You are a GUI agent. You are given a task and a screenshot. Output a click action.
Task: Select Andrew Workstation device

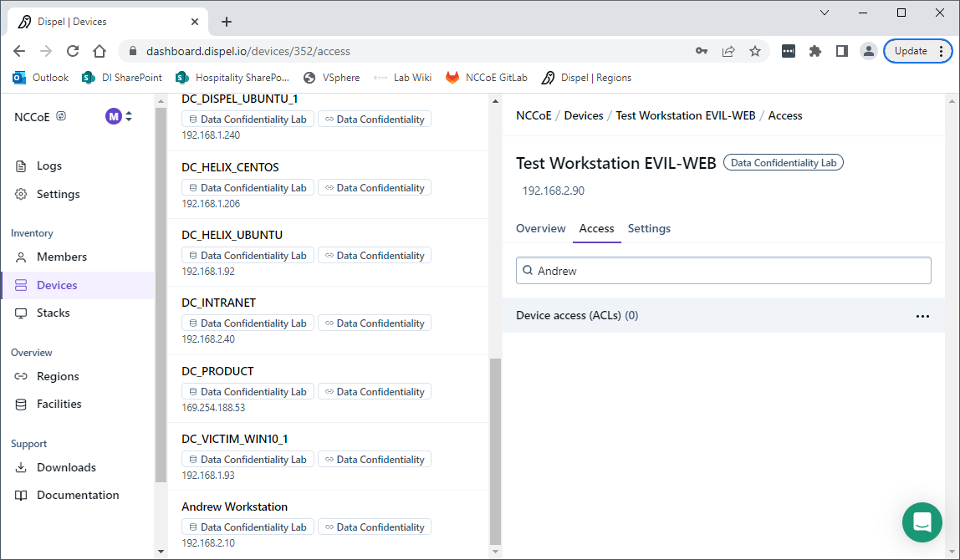pyautogui.click(x=234, y=507)
